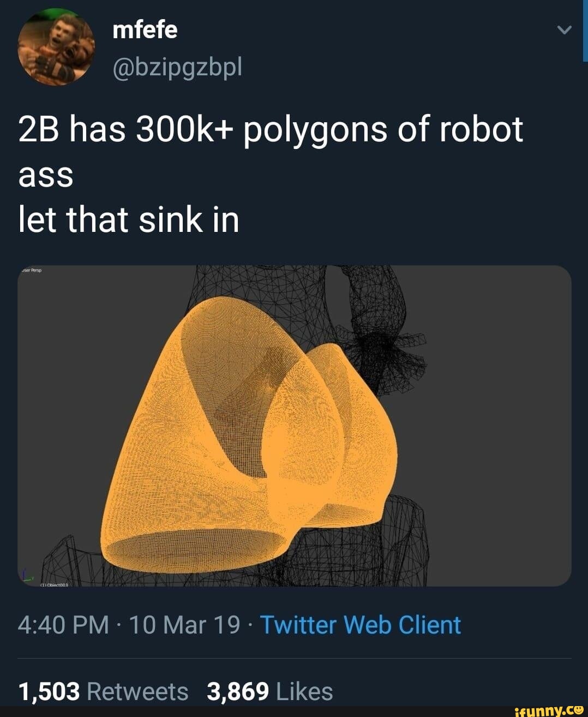The height and width of the screenshot is (717, 588).
Task: Click the smiley emoji in the watermark
Action: click(578, 710)
